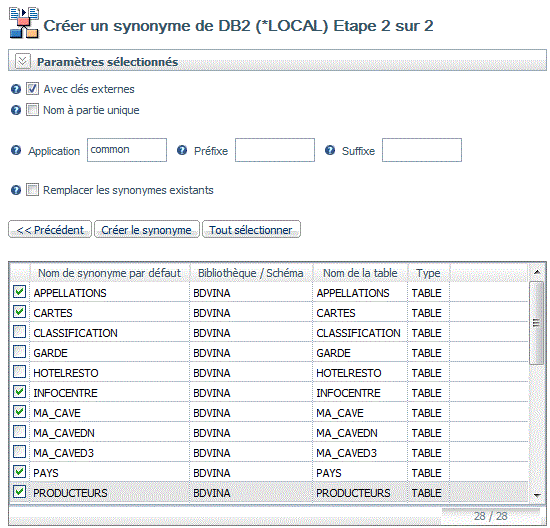Sort by Nom de la table column
Image resolution: width=550 pixels, height=528 pixels.
point(360,273)
